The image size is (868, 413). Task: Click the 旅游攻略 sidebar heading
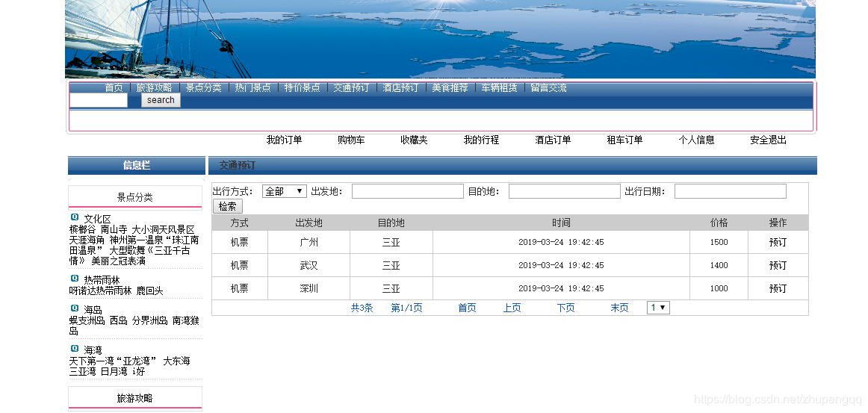point(135,398)
